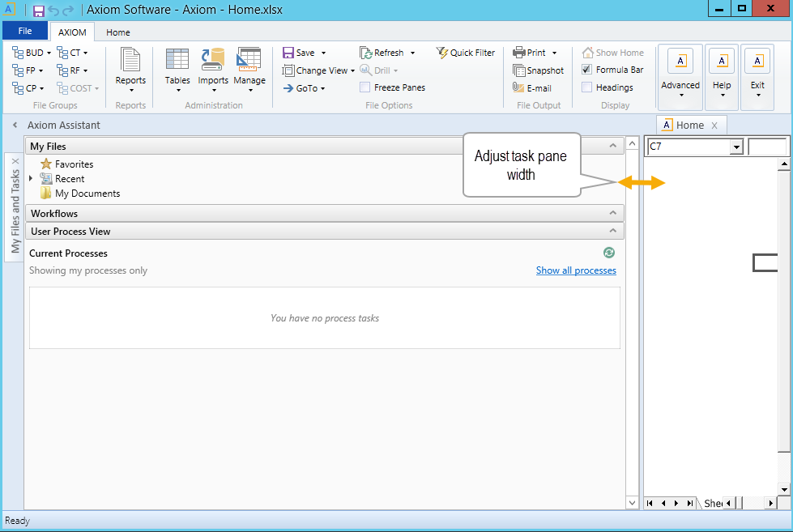Click the Snapshot icon
The height and width of the screenshot is (532, 793).
click(x=519, y=70)
